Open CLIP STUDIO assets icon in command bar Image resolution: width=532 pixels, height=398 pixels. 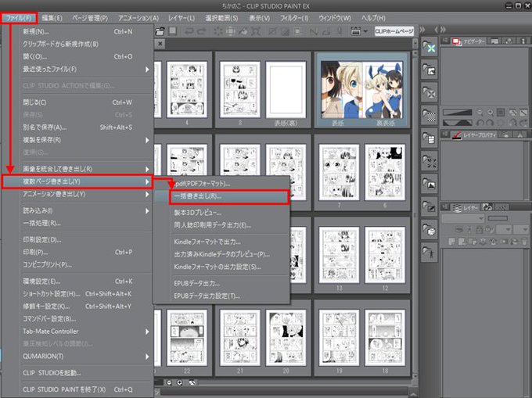[x=355, y=31]
